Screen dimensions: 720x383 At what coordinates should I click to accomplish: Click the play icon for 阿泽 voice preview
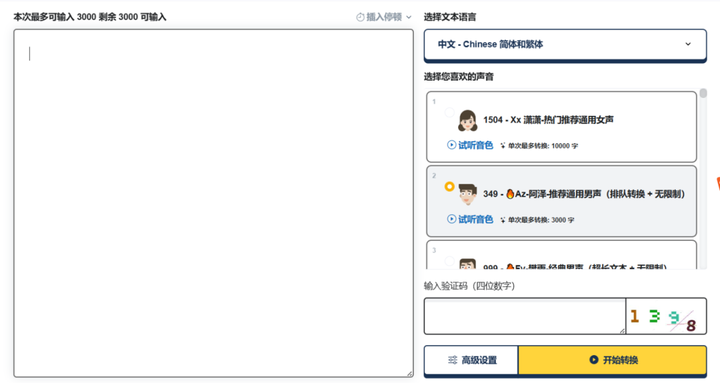451,219
